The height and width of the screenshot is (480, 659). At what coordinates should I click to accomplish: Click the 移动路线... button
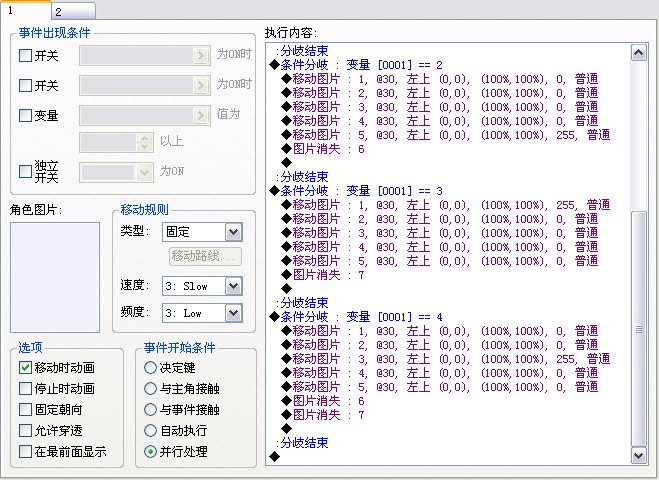pyautogui.click(x=206, y=256)
